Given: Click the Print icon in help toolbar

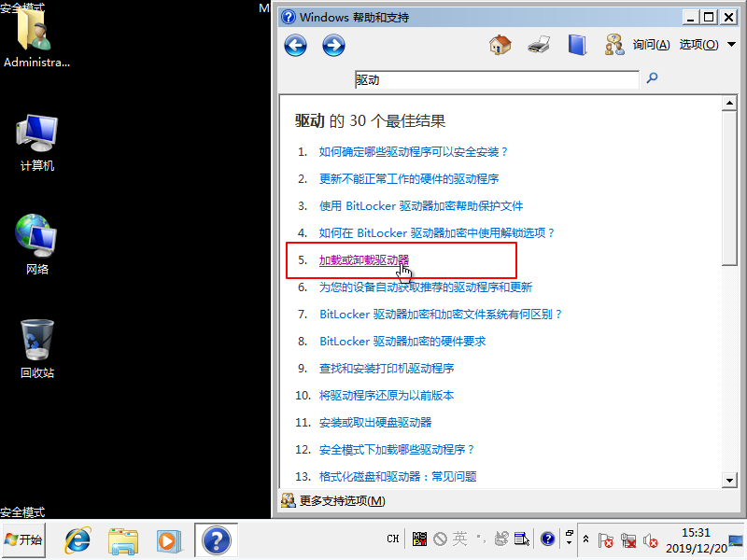Looking at the screenshot, I should [x=539, y=45].
